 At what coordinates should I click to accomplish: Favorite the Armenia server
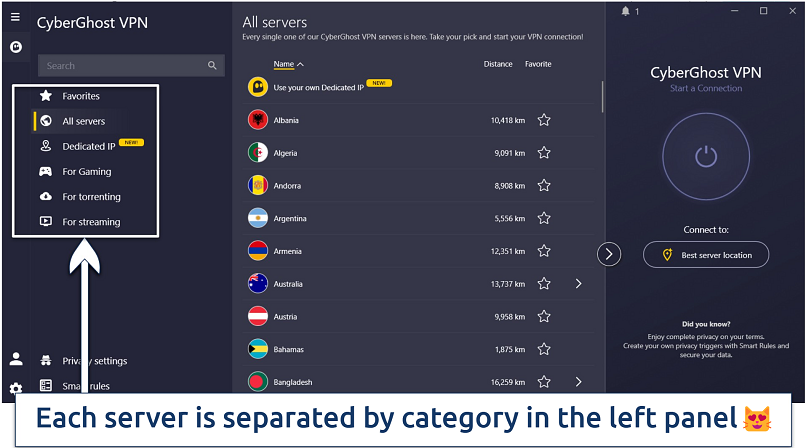(544, 251)
